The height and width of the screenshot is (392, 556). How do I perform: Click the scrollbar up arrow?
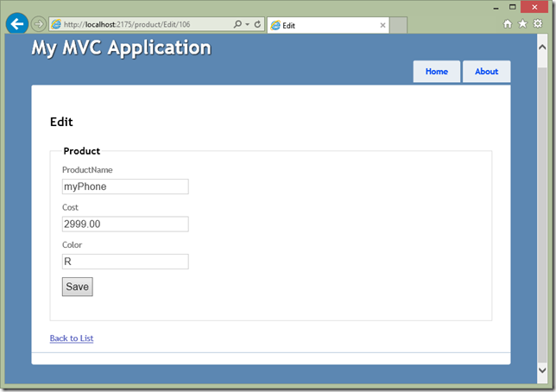542,47
